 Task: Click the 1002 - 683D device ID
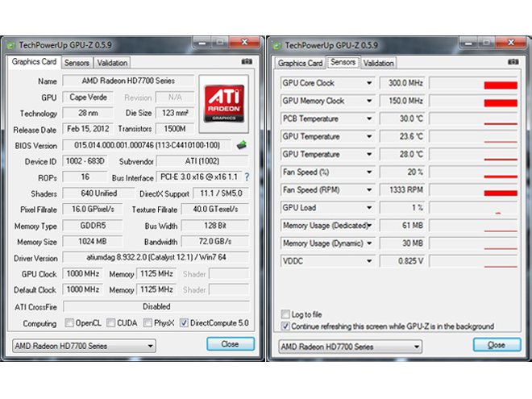(x=85, y=161)
